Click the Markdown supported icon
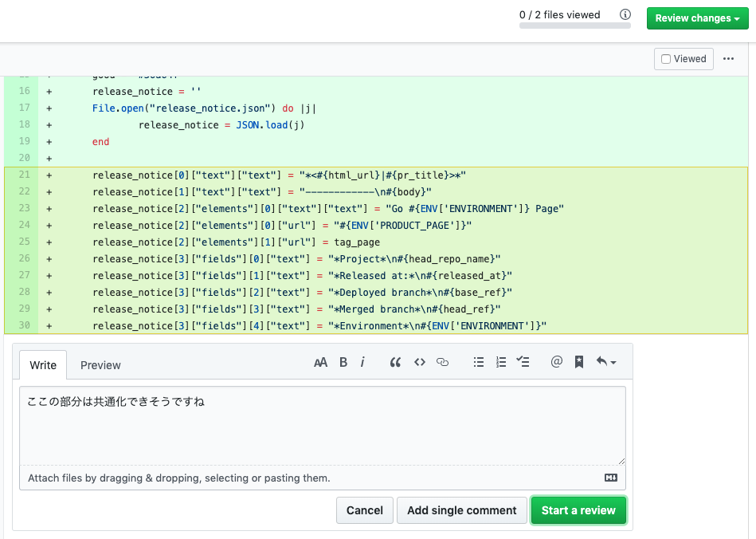The width and height of the screenshot is (756, 539). click(611, 478)
